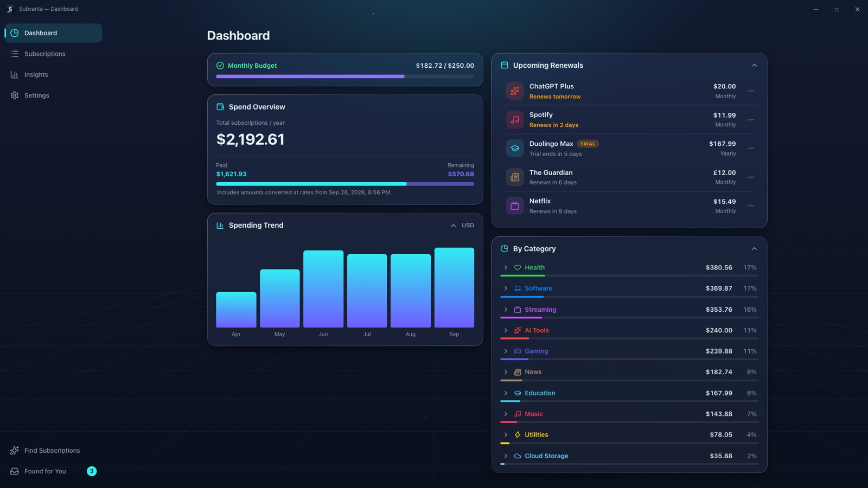
Task: Open Settings from the sidebar
Action: (x=53, y=95)
